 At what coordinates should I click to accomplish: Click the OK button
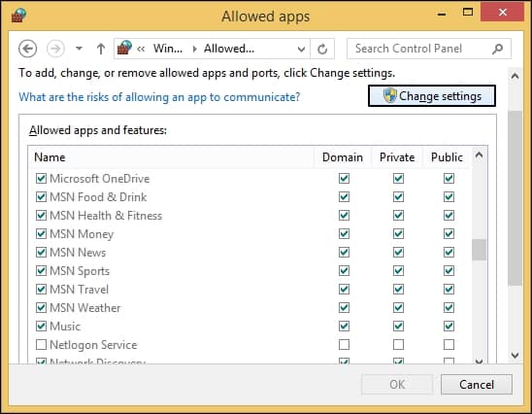click(x=397, y=385)
